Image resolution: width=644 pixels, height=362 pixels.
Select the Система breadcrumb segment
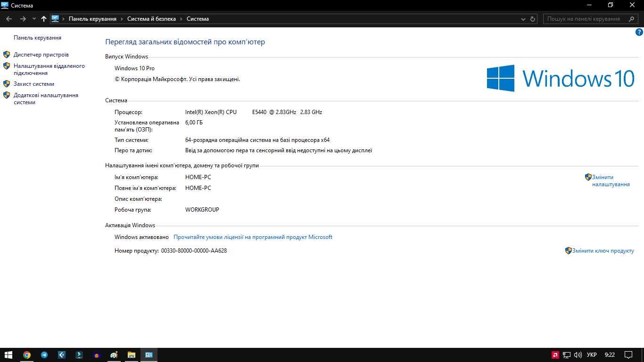click(x=198, y=19)
